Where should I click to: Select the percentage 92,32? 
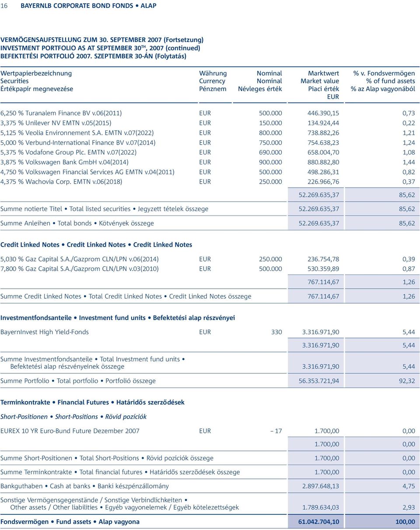tap(409, 381)
